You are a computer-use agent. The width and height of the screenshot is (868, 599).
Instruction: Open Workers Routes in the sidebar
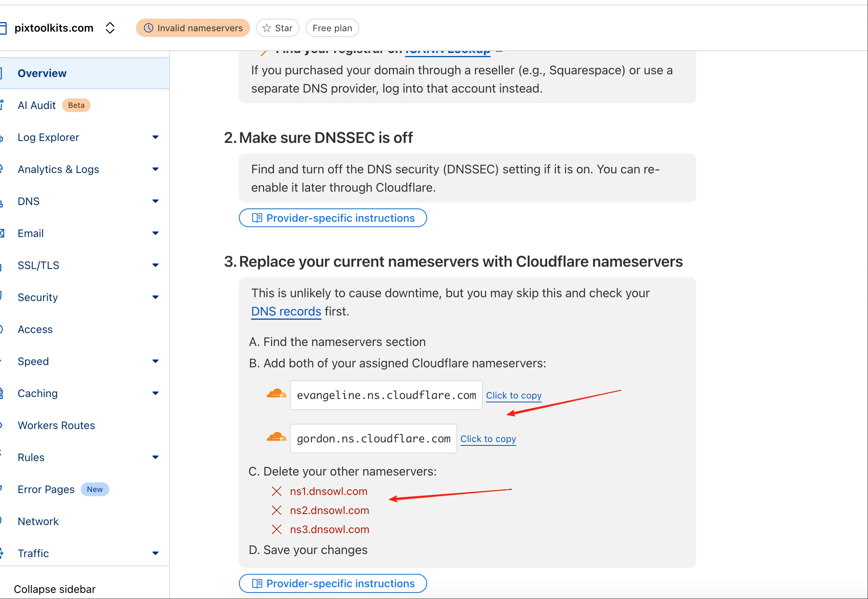tap(56, 425)
